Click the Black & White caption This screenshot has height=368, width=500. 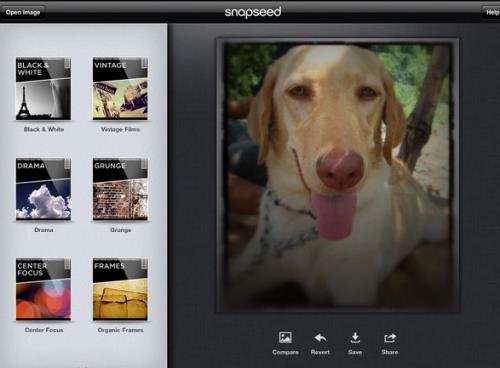pyautogui.click(x=44, y=129)
